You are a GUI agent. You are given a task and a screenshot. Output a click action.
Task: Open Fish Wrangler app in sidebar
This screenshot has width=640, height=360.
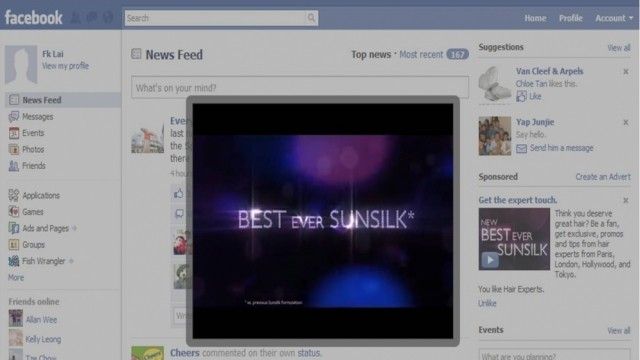pyautogui.click(x=44, y=261)
